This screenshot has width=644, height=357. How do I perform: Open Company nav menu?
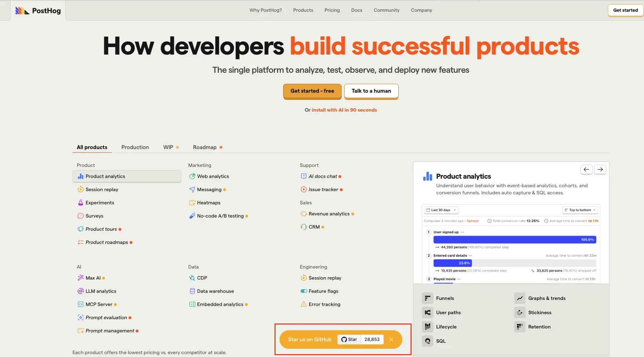click(x=421, y=10)
